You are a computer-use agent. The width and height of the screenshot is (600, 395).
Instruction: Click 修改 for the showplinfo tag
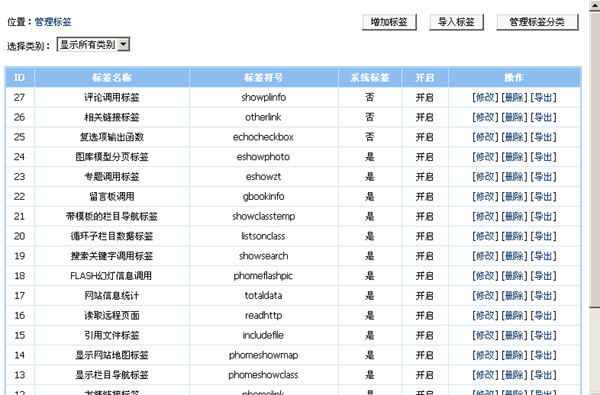[x=485, y=98]
